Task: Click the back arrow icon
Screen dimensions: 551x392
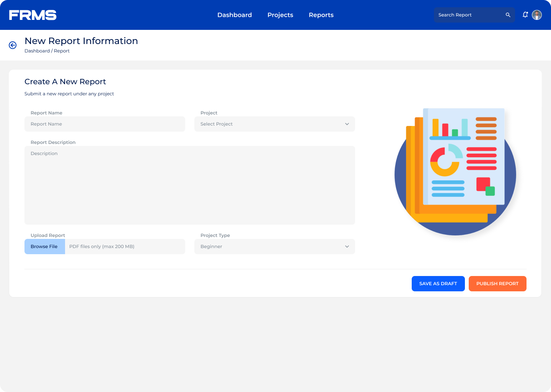Action: 13,45
